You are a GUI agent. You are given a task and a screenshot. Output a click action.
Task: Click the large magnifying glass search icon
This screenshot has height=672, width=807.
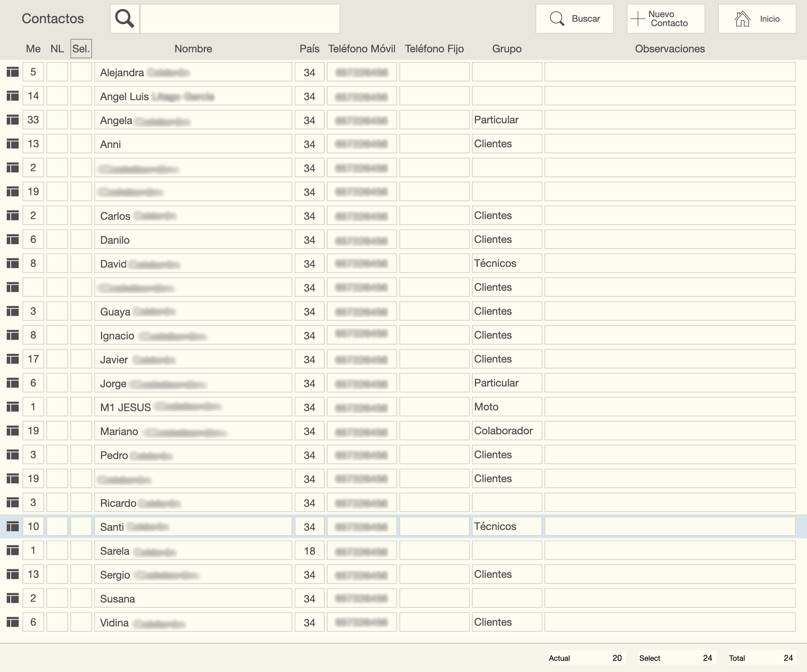[125, 18]
